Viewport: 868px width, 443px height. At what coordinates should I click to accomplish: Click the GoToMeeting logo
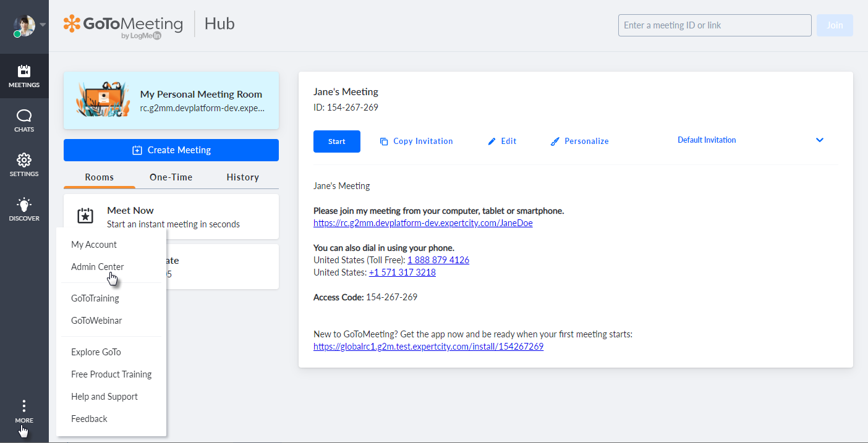point(123,26)
